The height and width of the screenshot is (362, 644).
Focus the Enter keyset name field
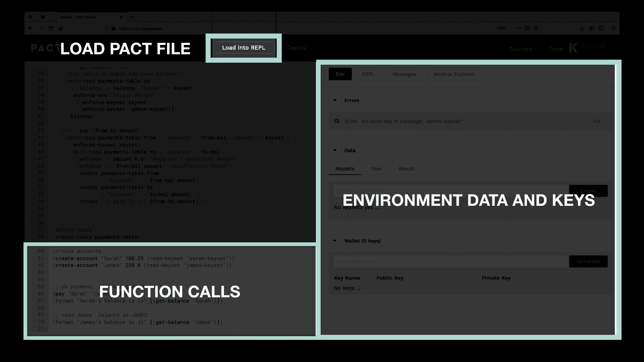click(x=451, y=191)
